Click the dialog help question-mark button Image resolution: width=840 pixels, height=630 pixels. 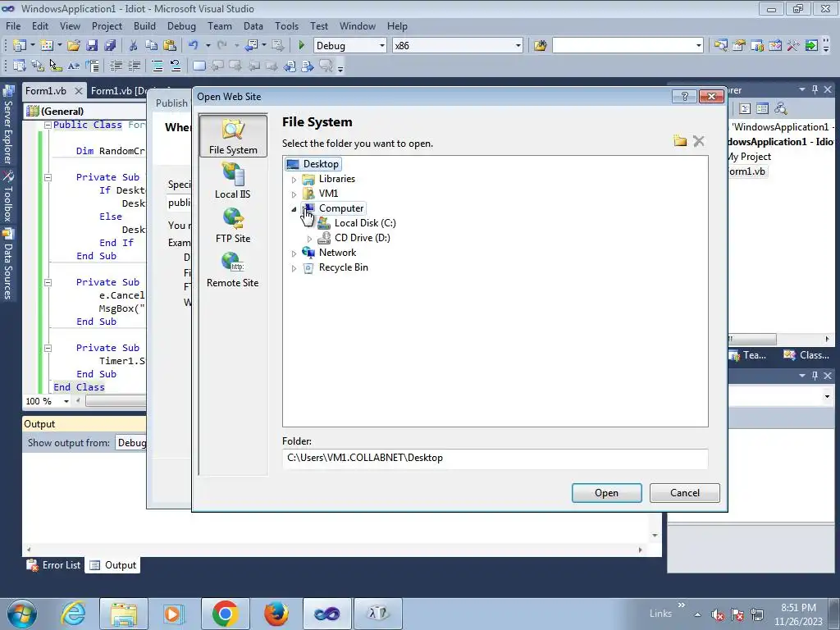point(684,97)
